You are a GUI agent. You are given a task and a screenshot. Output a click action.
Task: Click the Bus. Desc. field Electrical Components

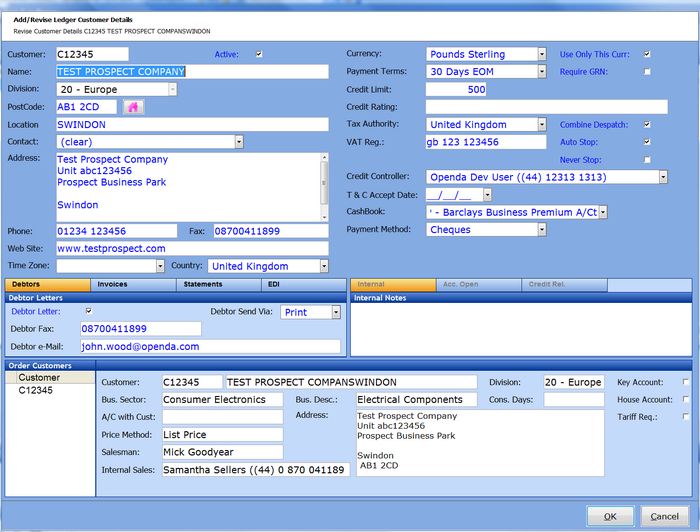pyautogui.click(x=417, y=399)
